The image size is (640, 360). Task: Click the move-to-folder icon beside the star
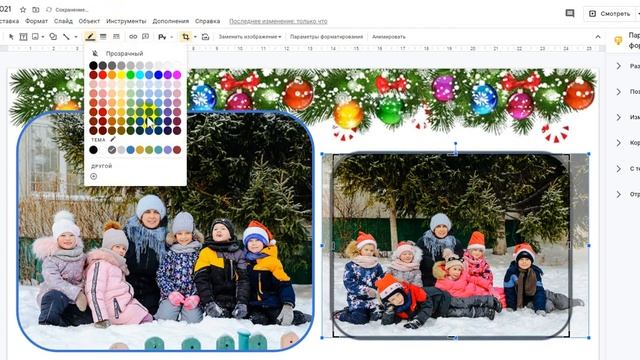point(36,9)
